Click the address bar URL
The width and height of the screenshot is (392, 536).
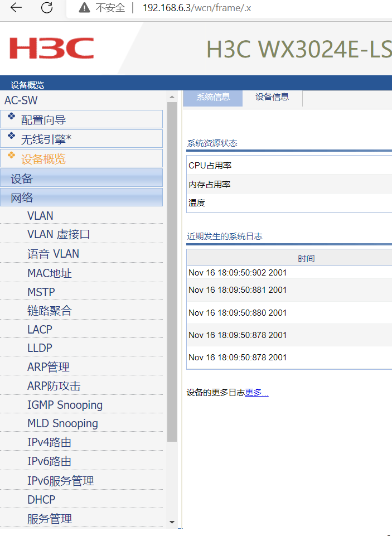coord(196,7)
